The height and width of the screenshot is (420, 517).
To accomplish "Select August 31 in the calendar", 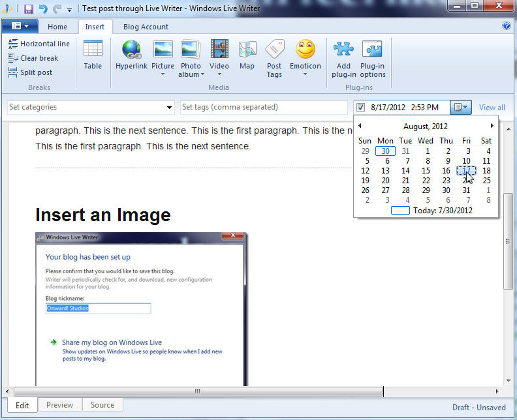I will click(466, 190).
